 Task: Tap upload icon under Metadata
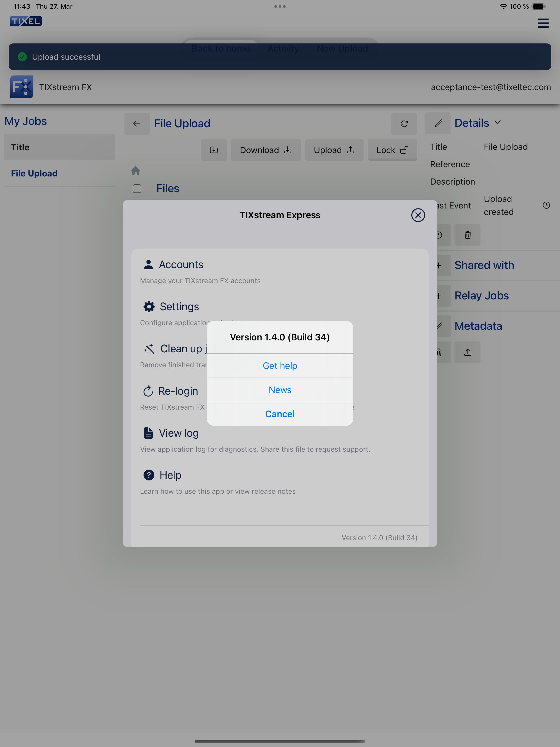pos(467,352)
